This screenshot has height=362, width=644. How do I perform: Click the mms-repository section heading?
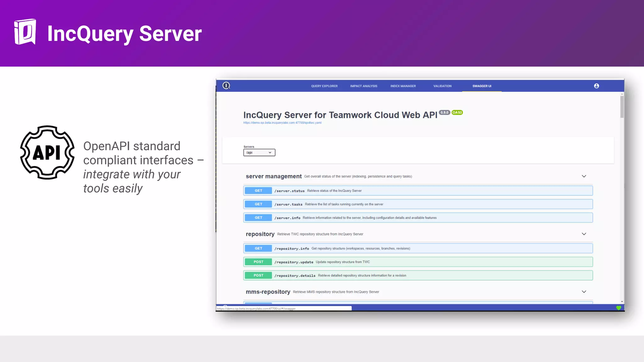click(x=268, y=292)
